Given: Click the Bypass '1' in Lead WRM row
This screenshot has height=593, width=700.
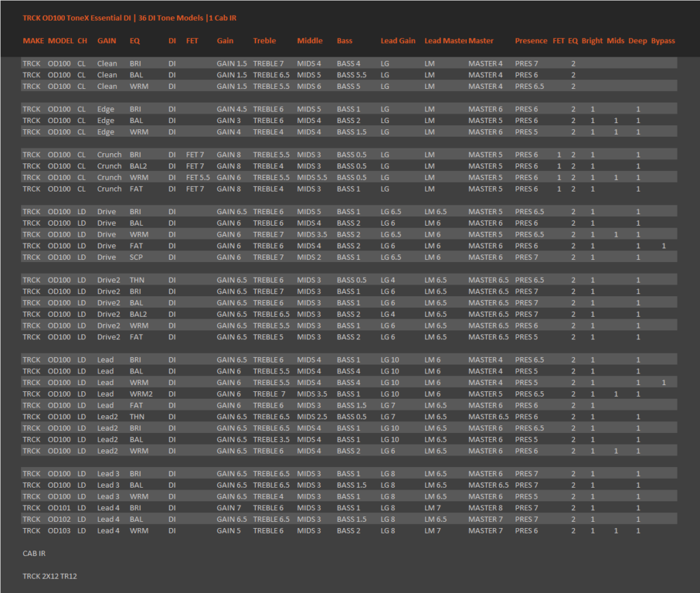Looking at the screenshot, I should coord(663,383).
